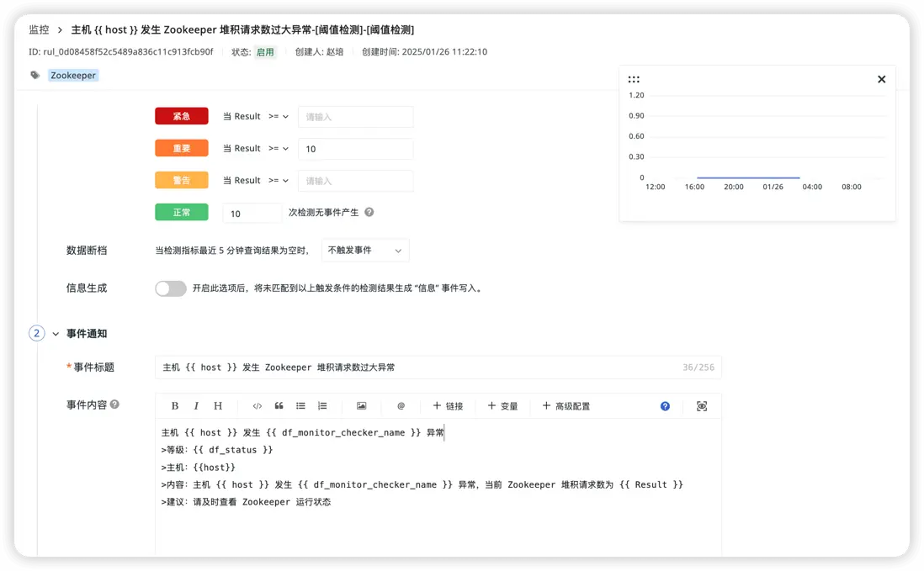Click the threshold input beside 重要 severity
The height and width of the screenshot is (571, 924).
pyautogui.click(x=355, y=148)
